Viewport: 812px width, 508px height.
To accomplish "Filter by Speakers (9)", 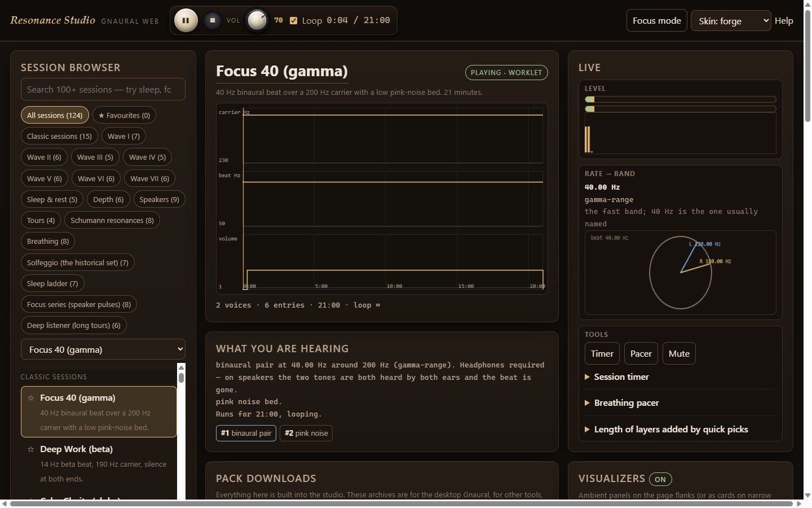I will point(159,199).
